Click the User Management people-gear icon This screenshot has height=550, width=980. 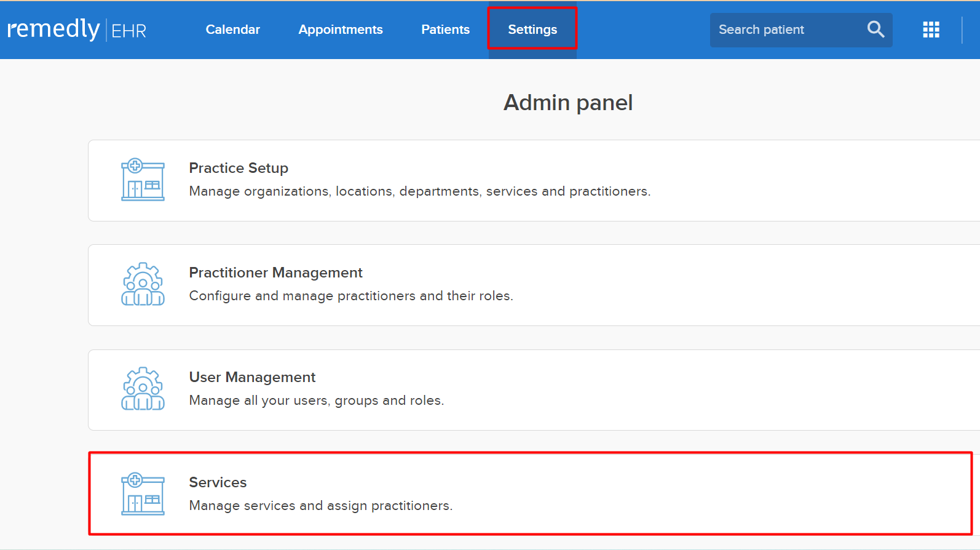coord(143,389)
